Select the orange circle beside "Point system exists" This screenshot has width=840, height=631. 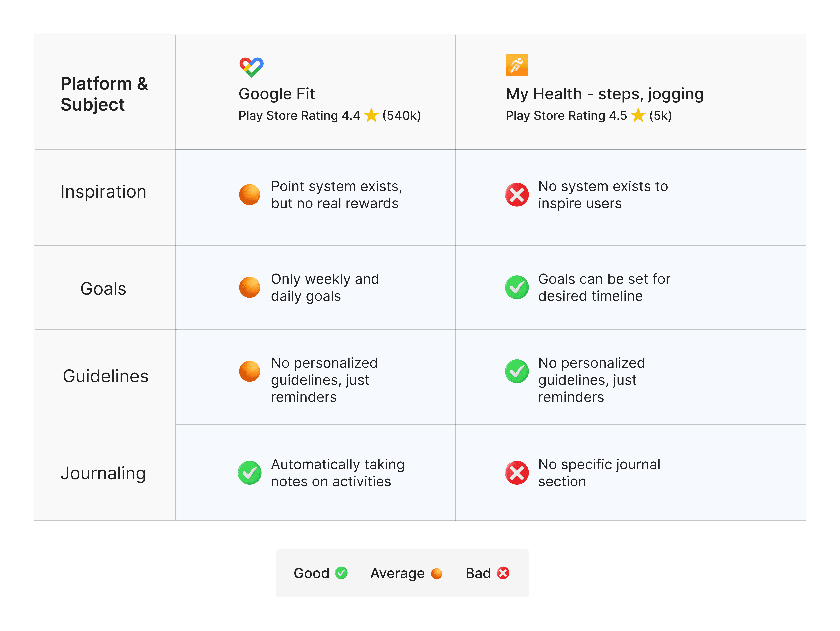[x=249, y=195]
